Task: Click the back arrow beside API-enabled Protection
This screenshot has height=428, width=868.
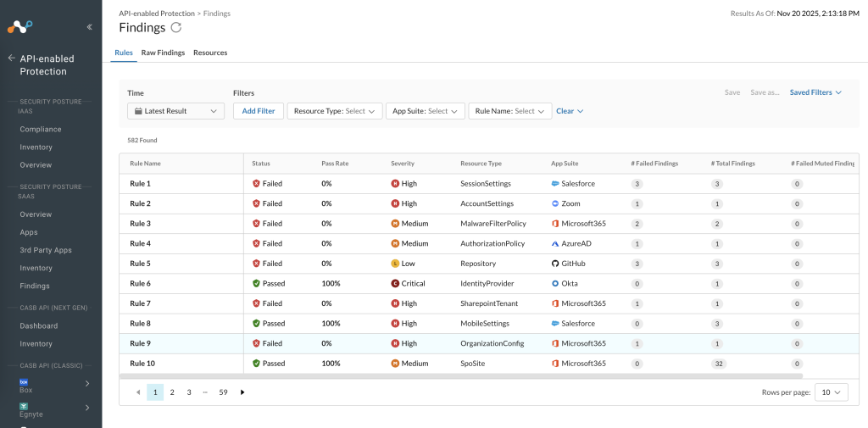Action: click(11, 58)
